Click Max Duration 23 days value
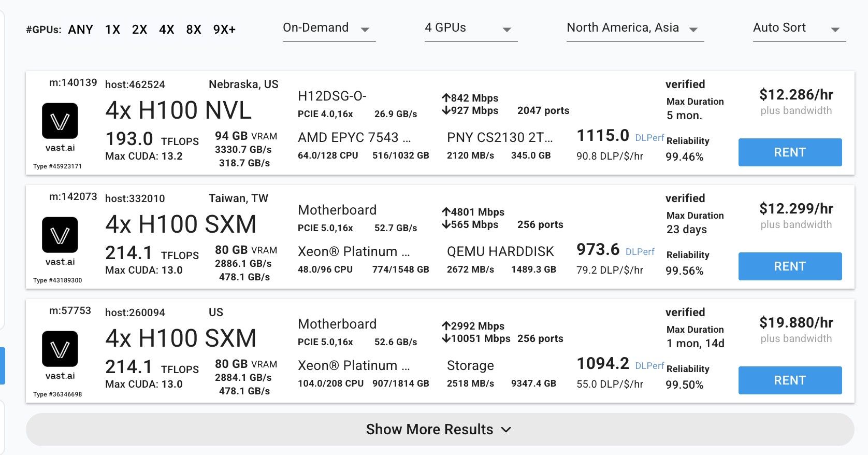 (687, 230)
